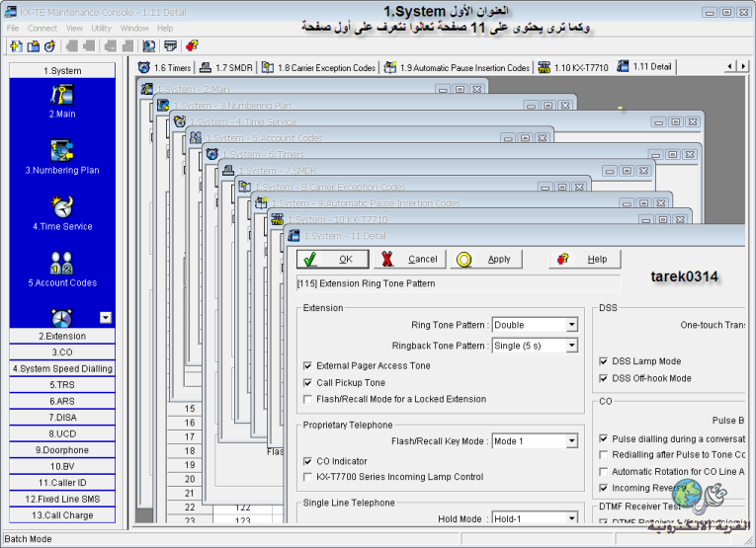Click the 1.System - 10.KX-T7710 window icon

[278, 219]
